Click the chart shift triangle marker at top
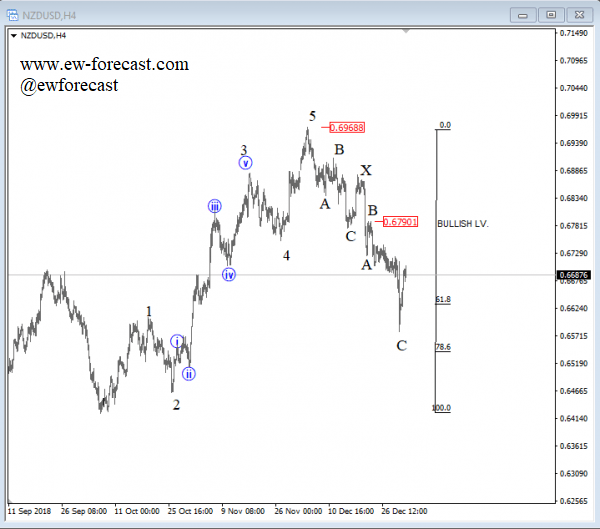Viewport: 600px width, 529px height. click(406, 31)
